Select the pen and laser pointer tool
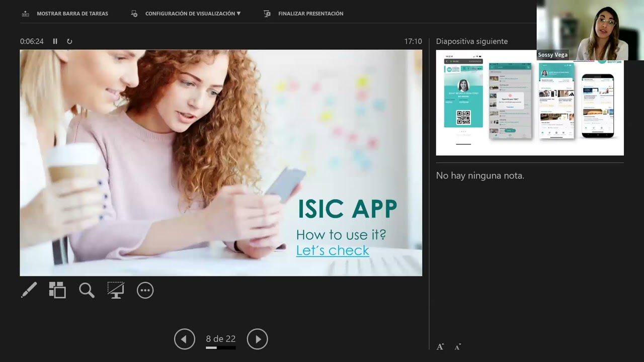Viewport: 644px width, 362px height. 29,290
